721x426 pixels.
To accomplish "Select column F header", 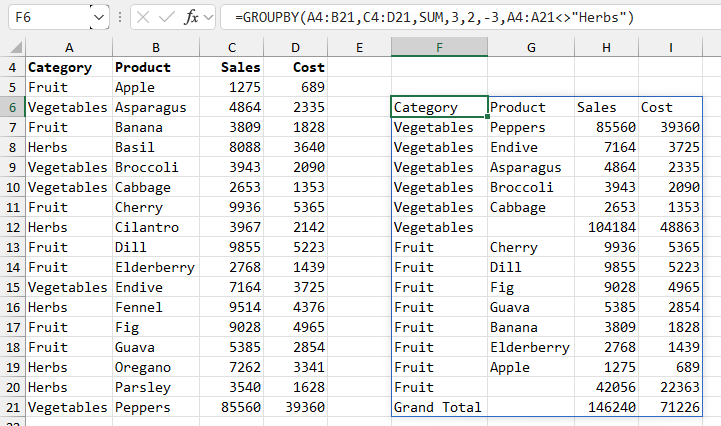I will coord(440,47).
